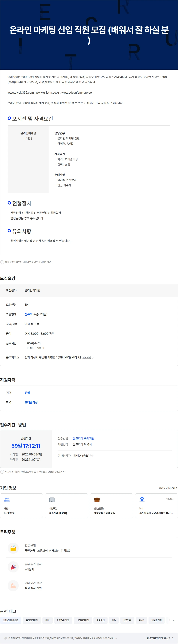This screenshot has height=644, width=178.
Task: Select the 프로모션 tag
Action: (x=101, y=620)
